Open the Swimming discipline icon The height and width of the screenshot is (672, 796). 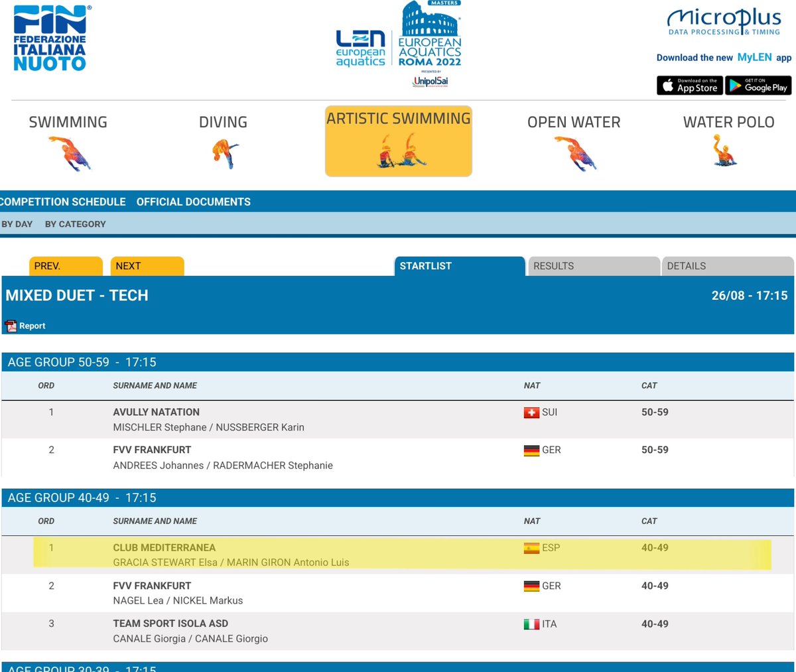click(x=69, y=154)
